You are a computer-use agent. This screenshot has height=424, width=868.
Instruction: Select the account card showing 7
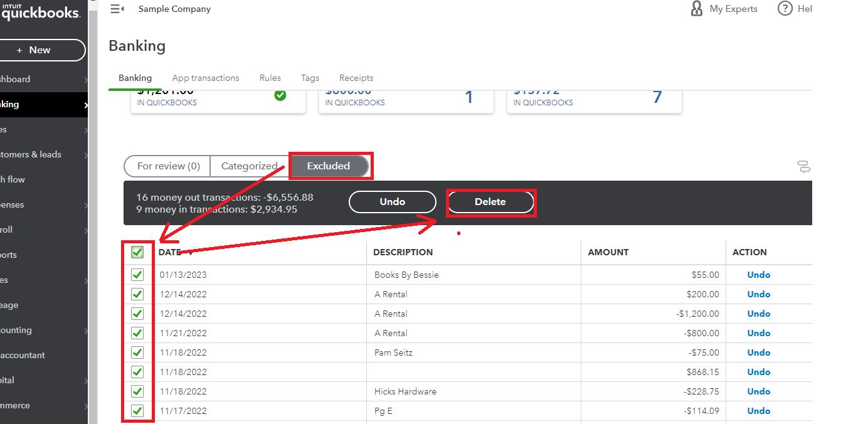coord(595,102)
